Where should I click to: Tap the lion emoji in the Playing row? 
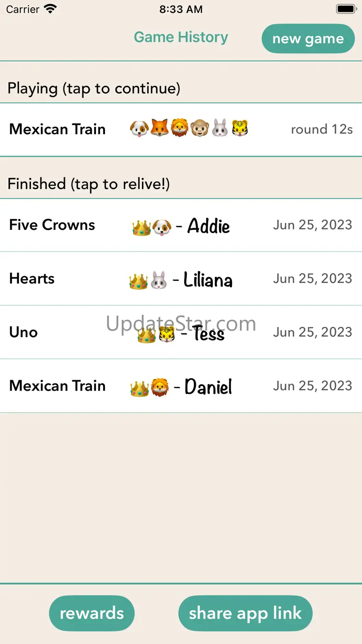tap(179, 128)
